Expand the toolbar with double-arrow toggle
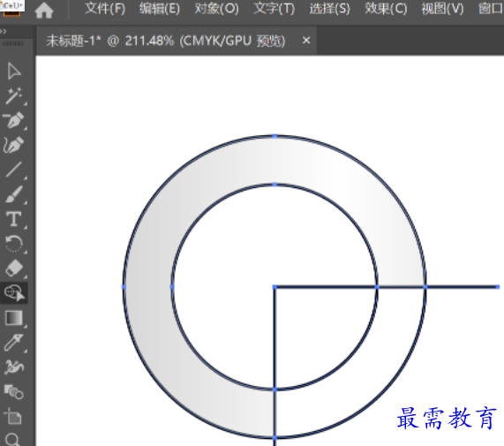Image resolution: width=504 pixels, height=446 pixels. 4,31
